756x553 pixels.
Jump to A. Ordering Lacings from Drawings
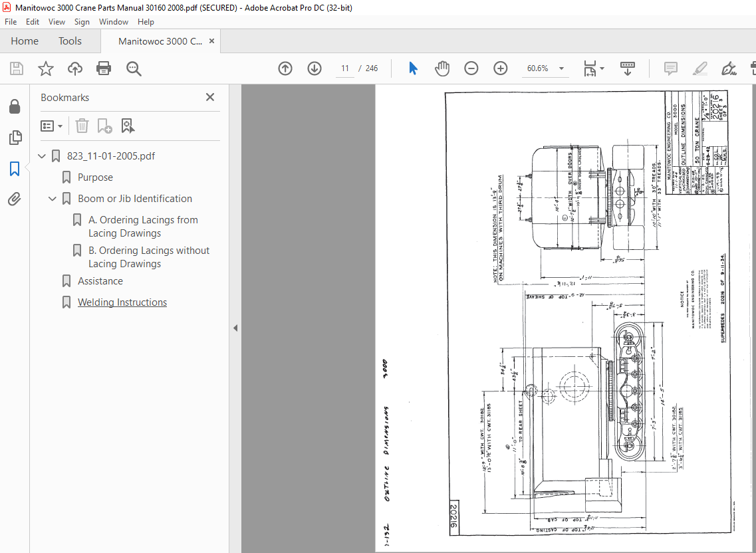143,227
